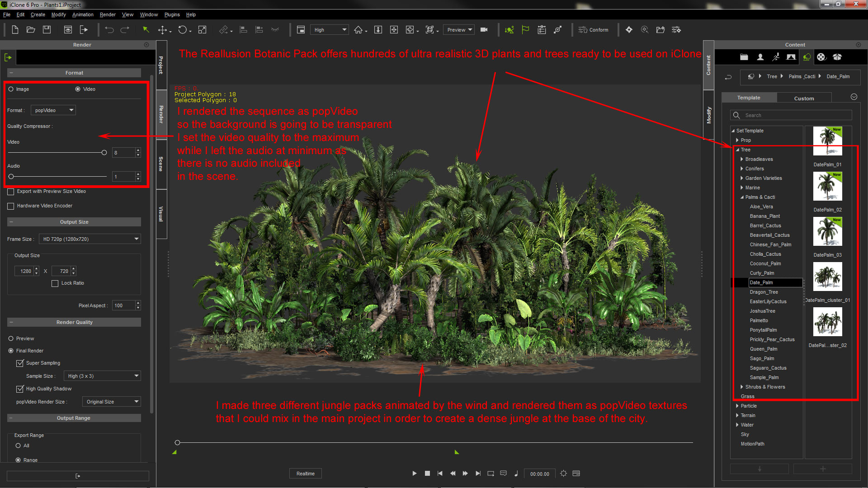Toggle loop playback icon
The width and height of the screenshot is (868, 488).
tap(491, 474)
